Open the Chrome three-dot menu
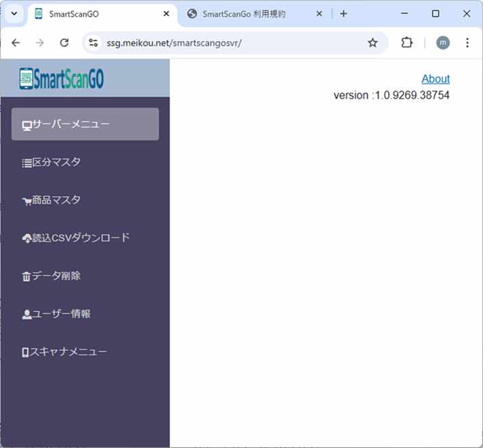 467,43
